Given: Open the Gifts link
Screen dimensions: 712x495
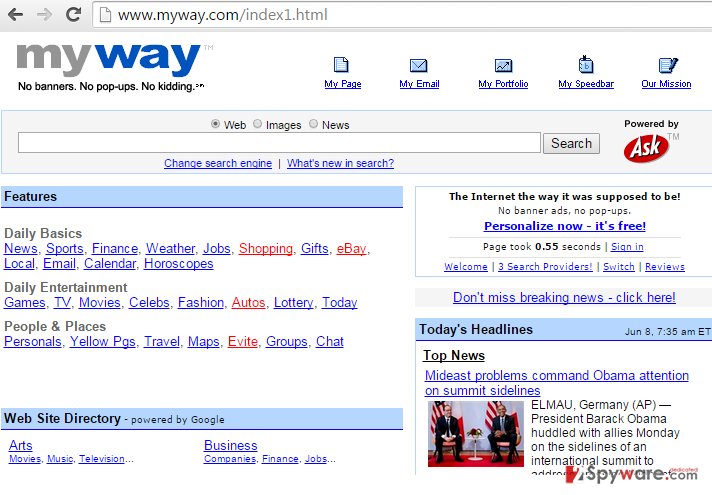Looking at the screenshot, I should click(315, 249).
